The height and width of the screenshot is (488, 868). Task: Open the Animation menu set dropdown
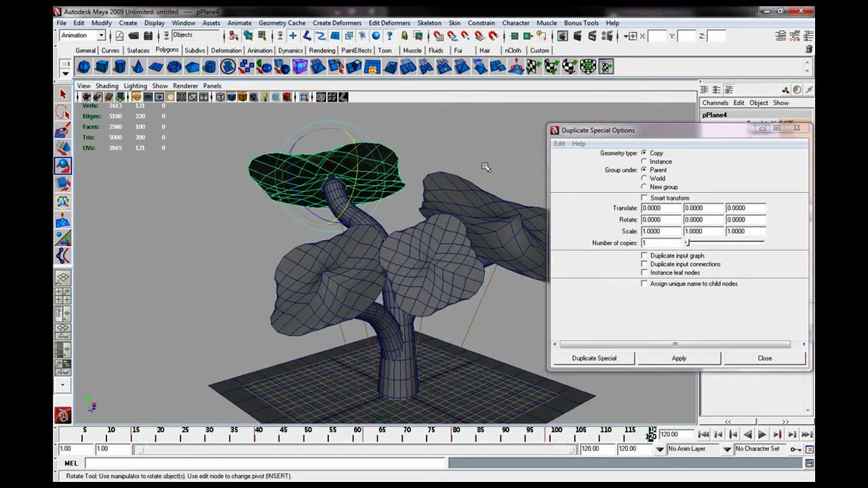coord(101,36)
